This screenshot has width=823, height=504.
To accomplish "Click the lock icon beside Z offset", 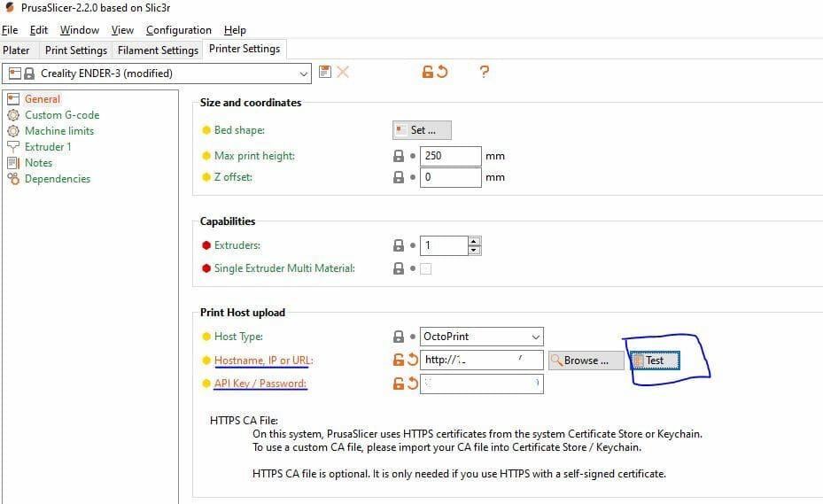I will (399, 177).
